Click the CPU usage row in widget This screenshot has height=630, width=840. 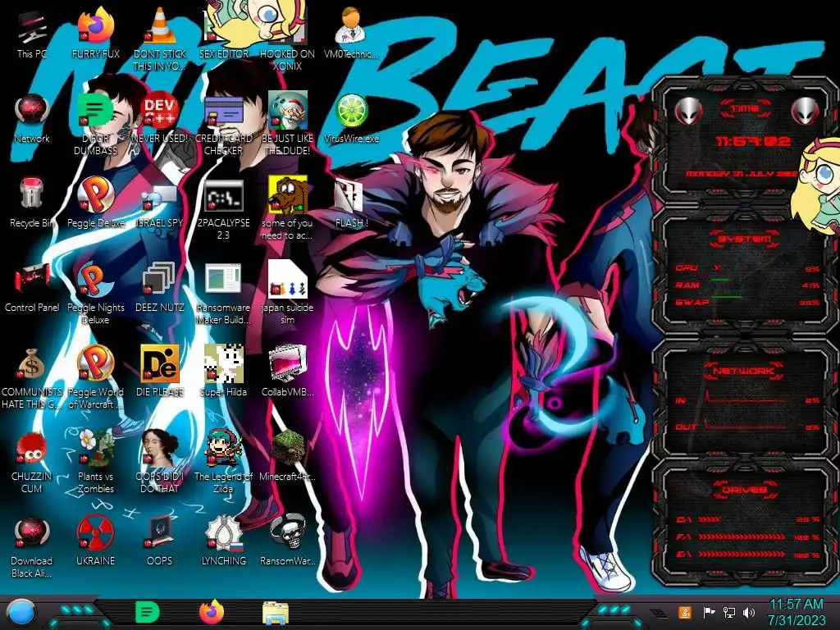click(x=748, y=268)
